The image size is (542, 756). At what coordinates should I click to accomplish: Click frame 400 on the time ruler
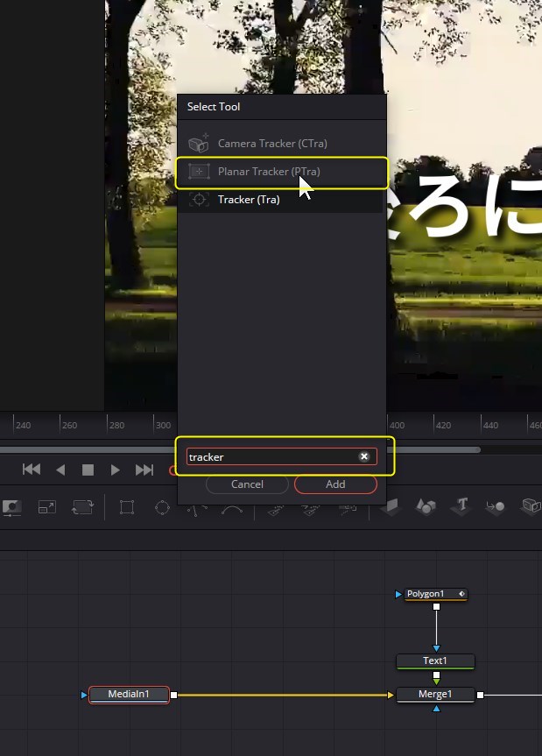pyautogui.click(x=397, y=425)
